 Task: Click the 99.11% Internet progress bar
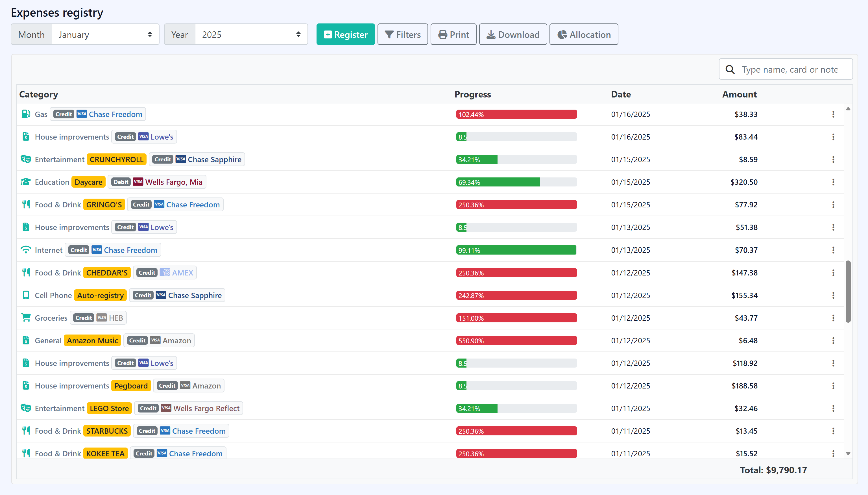(x=516, y=250)
